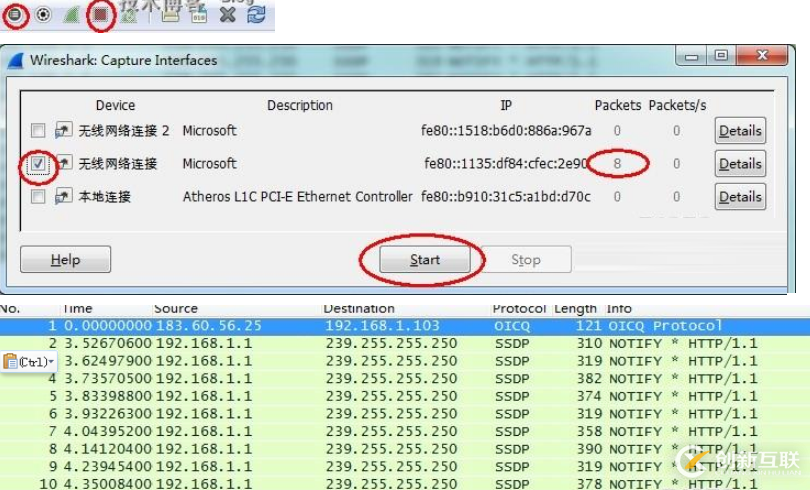Sort packet list by Destination column

pos(359,309)
